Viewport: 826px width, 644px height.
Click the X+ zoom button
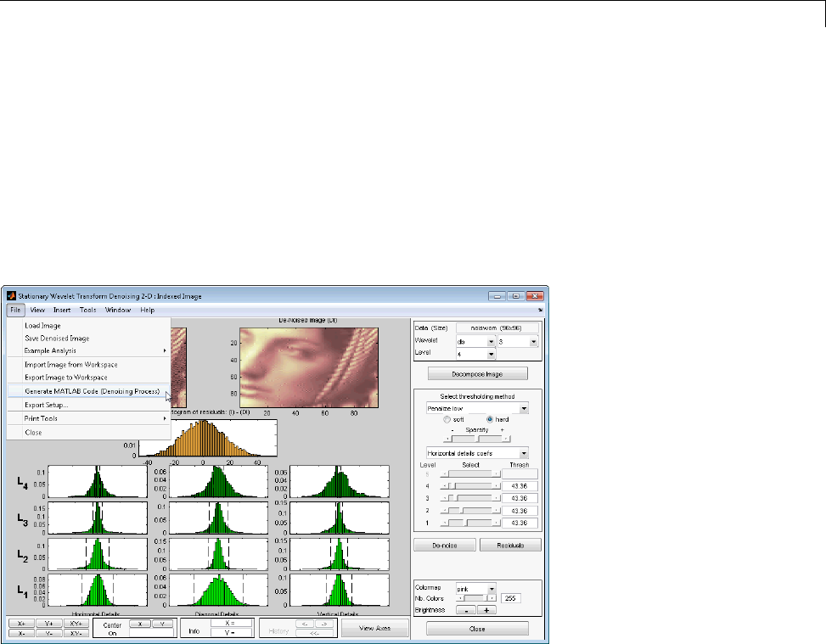click(x=21, y=624)
